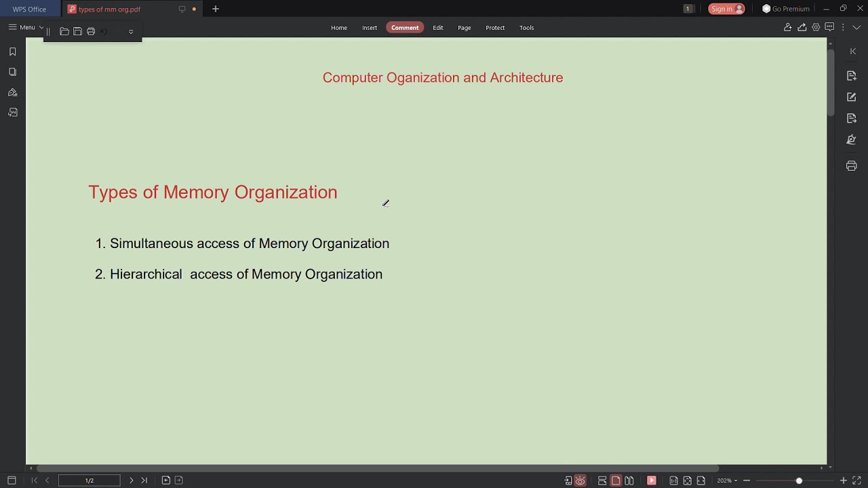Click the Print icon in quick toolbar
Screen dimensions: 868x488
coord(91,32)
